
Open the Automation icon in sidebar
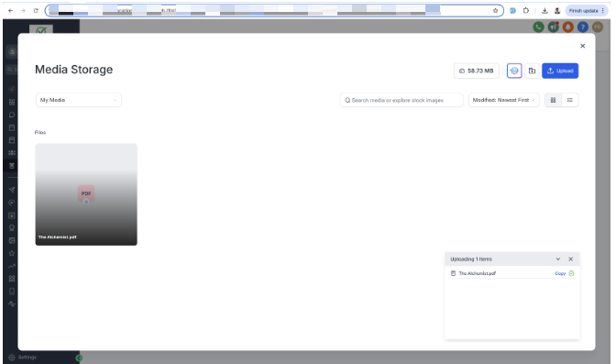coord(12,203)
